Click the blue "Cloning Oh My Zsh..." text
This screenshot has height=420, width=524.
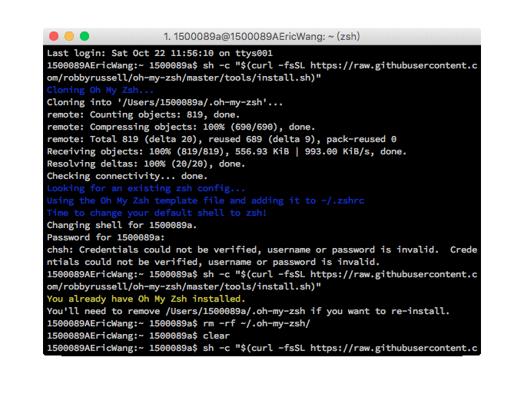(x=100, y=90)
